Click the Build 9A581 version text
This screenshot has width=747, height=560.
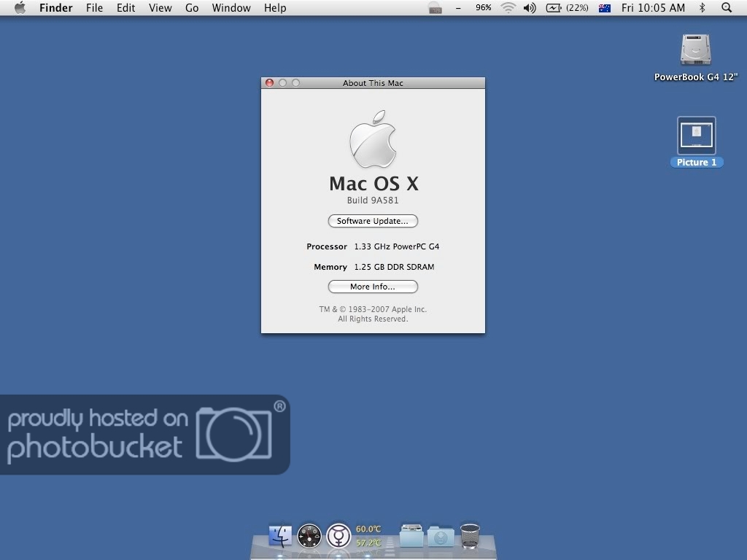(x=373, y=201)
